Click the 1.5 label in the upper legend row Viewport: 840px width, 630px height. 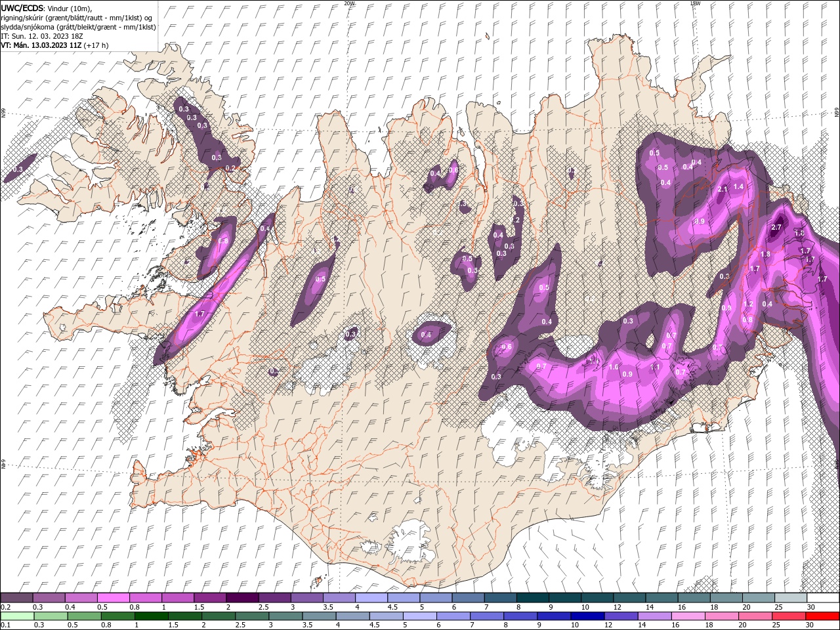point(199,607)
